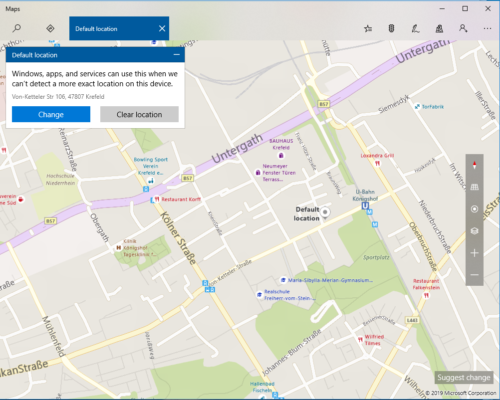Show my location on map

(474, 209)
